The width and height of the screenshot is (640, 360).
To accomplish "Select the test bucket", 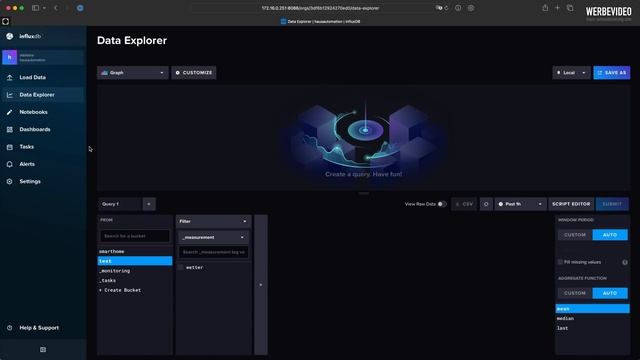I will coord(135,261).
